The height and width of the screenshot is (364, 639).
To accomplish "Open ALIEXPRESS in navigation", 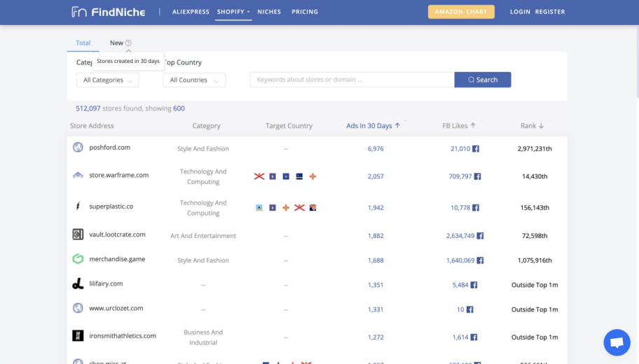I will point(191,12).
